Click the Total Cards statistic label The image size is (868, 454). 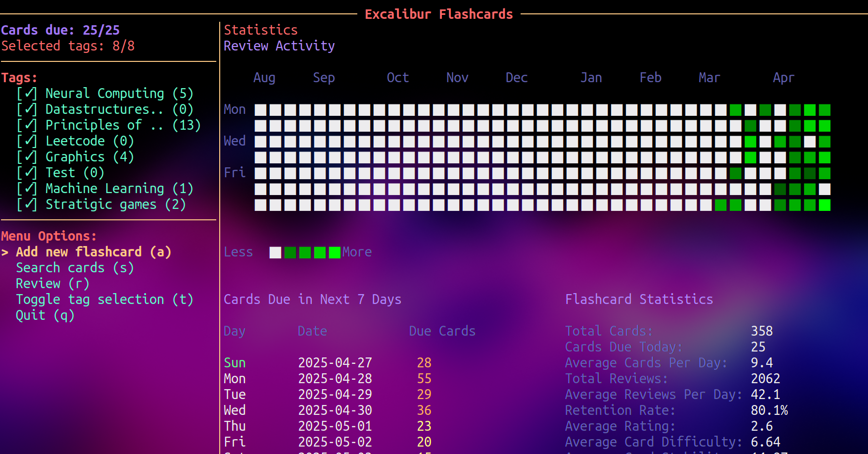[x=609, y=331]
